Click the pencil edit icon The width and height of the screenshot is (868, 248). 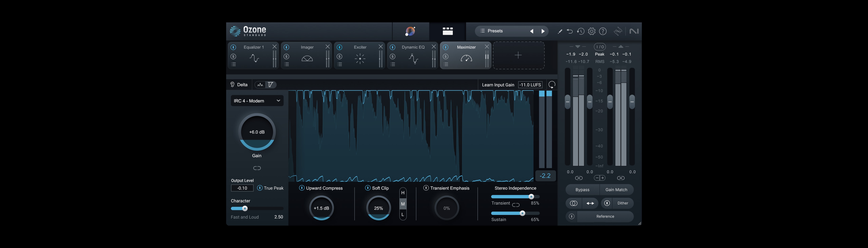pos(560,31)
